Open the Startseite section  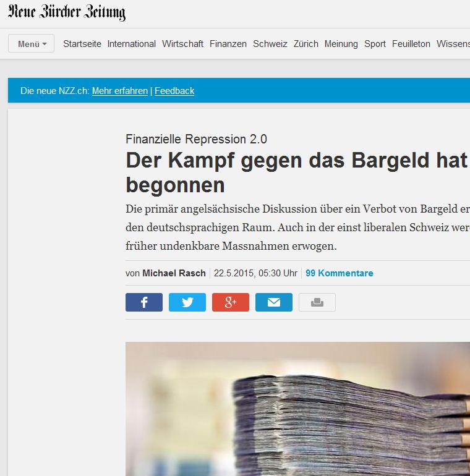click(82, 44)
